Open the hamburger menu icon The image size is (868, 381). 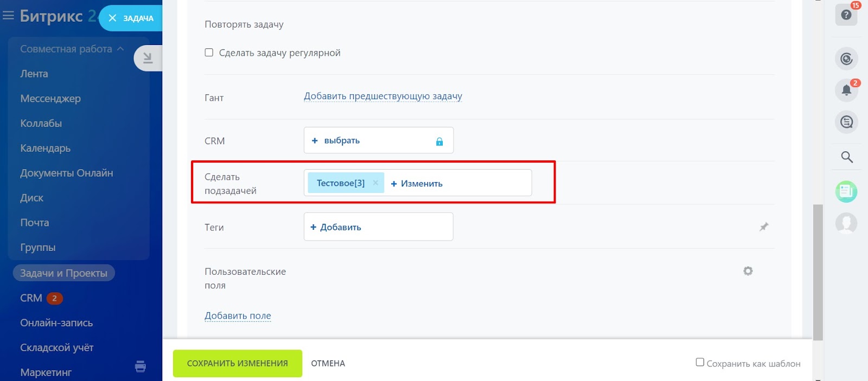[x=8, y=16]
